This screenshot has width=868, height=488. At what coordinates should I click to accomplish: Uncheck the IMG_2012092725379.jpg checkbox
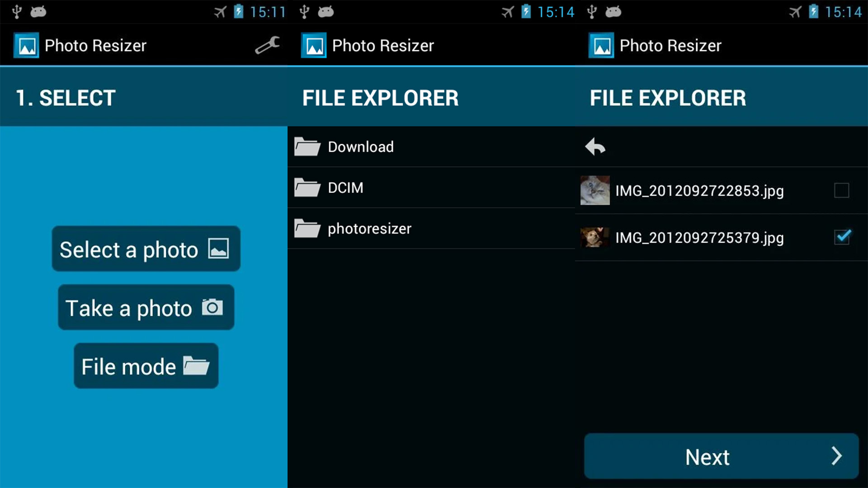click(842, 237)
